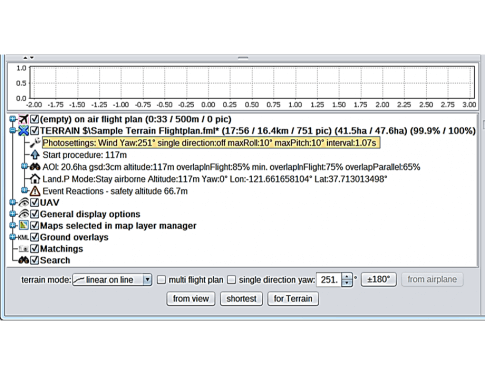The image size is (485, 375).
Task: Click the binoculars icon beside Search
Action: pyautogui.click(x=23, y=260)
